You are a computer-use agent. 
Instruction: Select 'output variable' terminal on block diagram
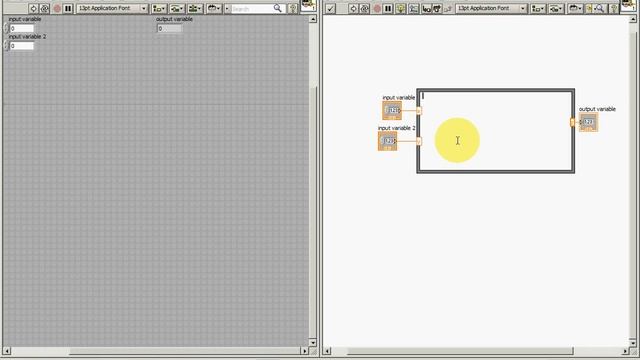(x=589, y=122)
